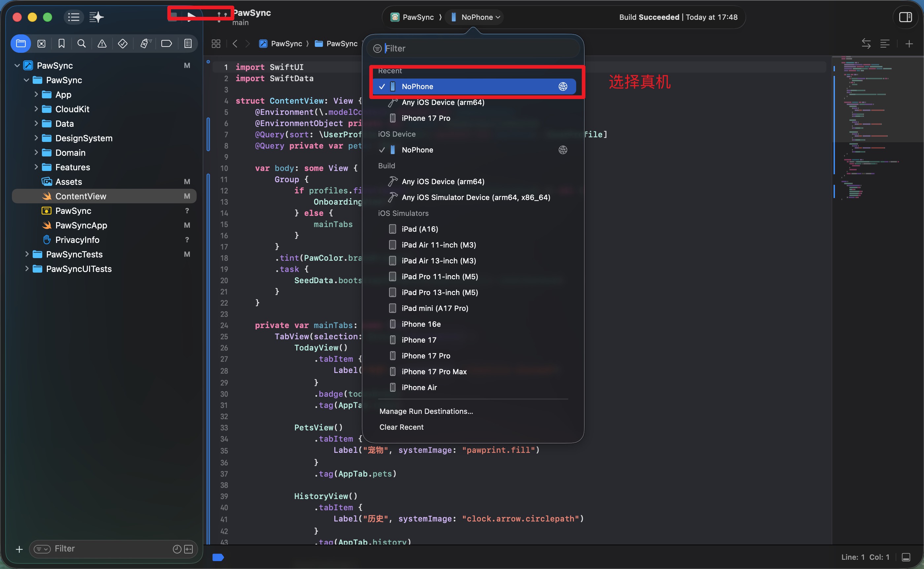Click the coding assistant sparkle icon
924x569 pixels.
pyautogui.click(x=96, y=17)
